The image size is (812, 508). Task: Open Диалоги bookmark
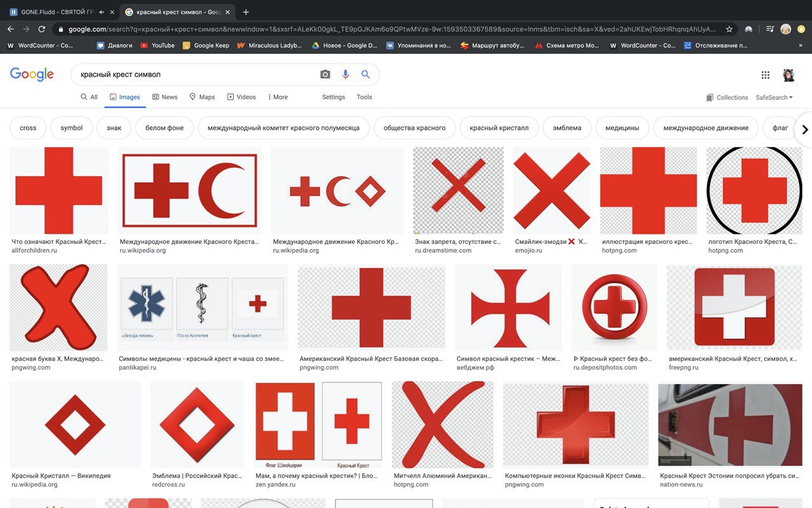point(115,46)
